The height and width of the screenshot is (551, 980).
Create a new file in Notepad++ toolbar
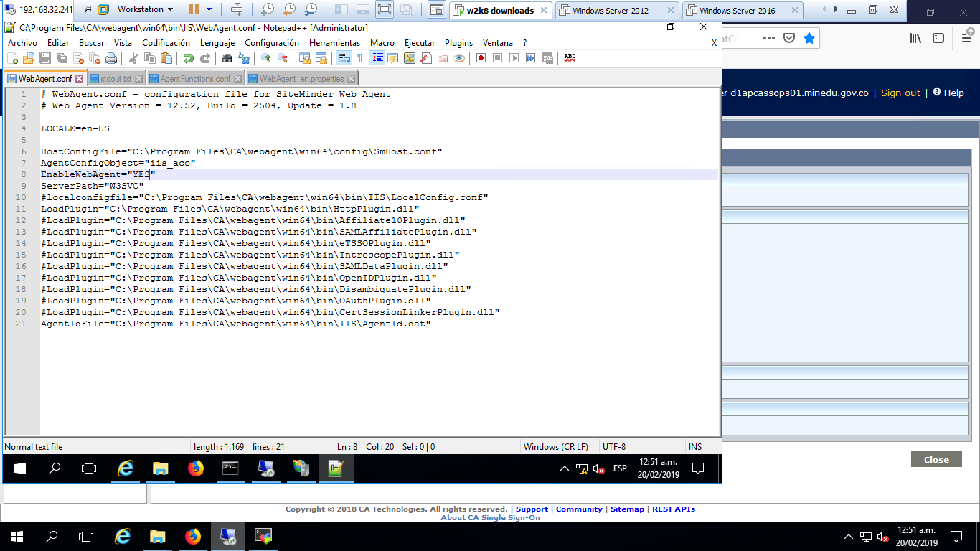pyautogui.click(x=12, y=58)
